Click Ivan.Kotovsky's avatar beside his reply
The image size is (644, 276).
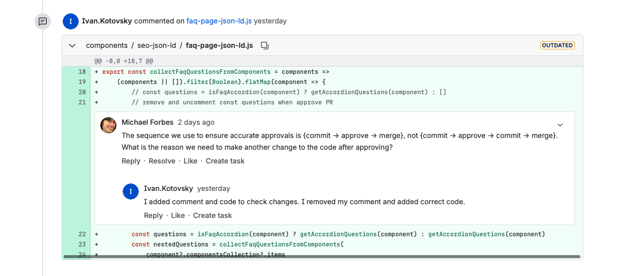point(131,191)
